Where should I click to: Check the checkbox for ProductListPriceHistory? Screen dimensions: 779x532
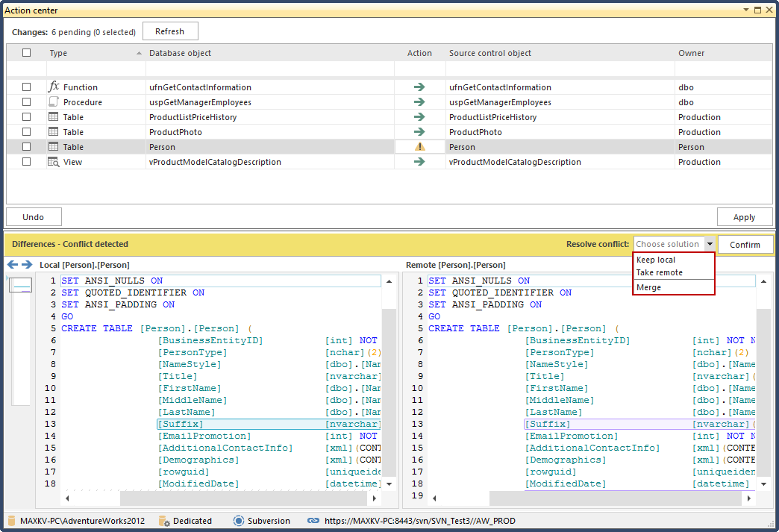click(x=26, y=116)
